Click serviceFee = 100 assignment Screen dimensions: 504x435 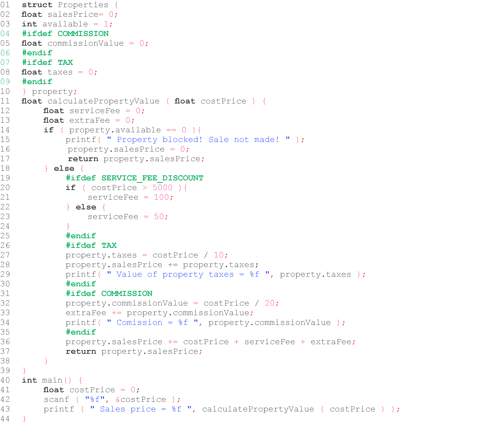(x=130, y=197)
